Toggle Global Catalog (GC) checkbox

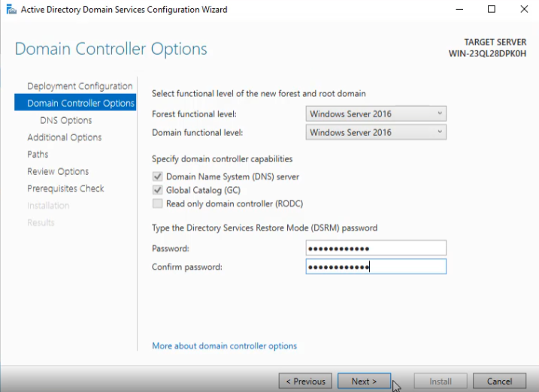tap(157, 190)
